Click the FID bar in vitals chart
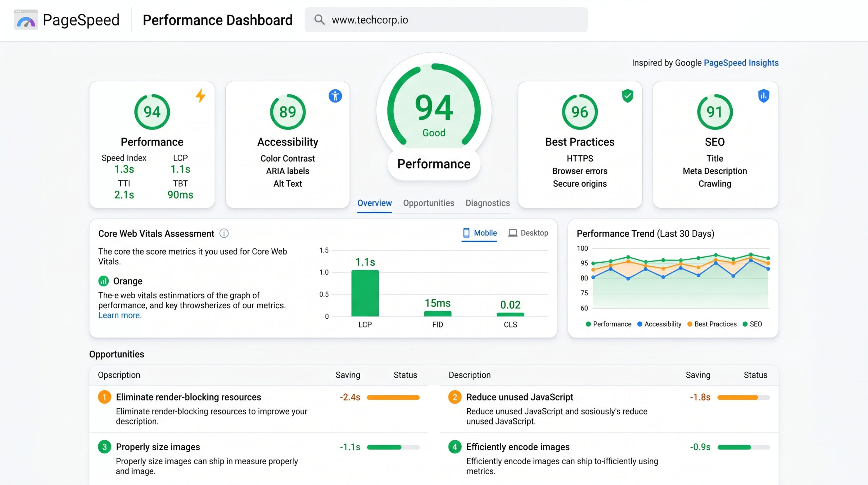The image size is (868, 485). tap(437, 314)
